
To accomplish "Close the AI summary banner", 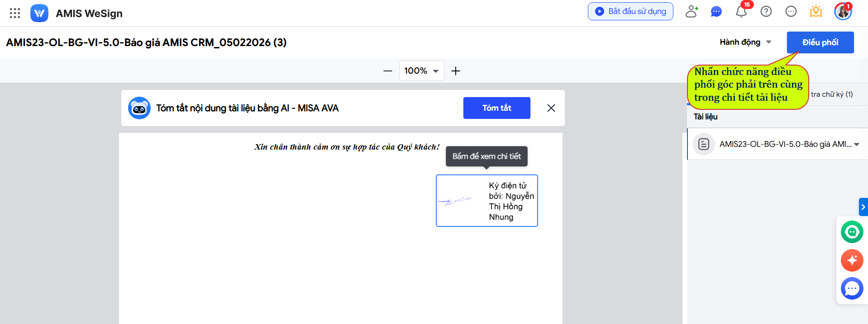I will coord(551,108).
